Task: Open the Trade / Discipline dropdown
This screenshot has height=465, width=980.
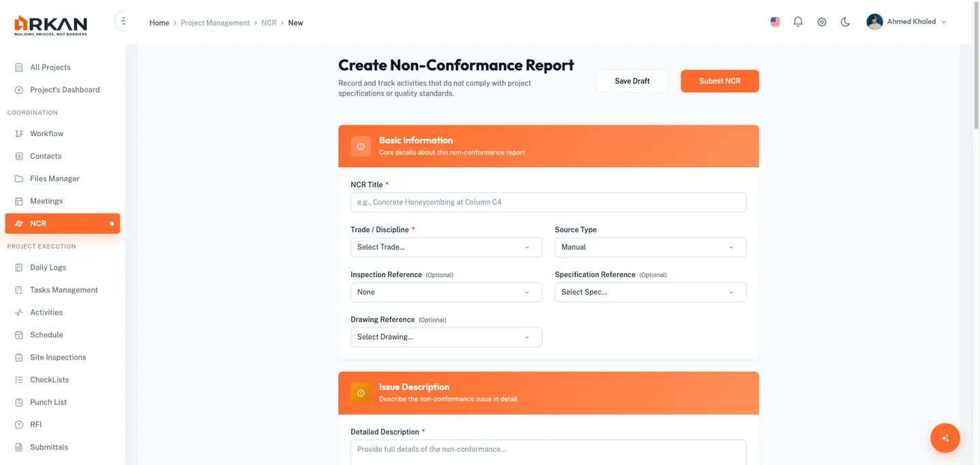Action: (446, 247)
